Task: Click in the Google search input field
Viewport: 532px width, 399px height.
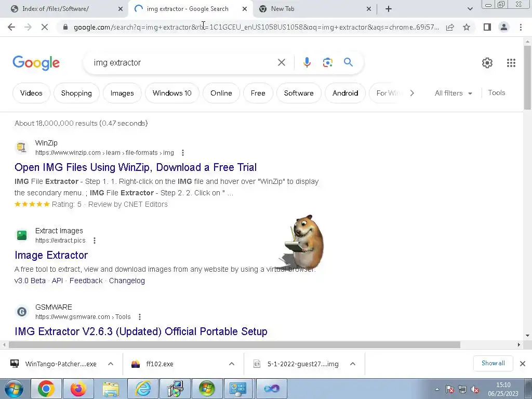Action: [x=183, y=62]
